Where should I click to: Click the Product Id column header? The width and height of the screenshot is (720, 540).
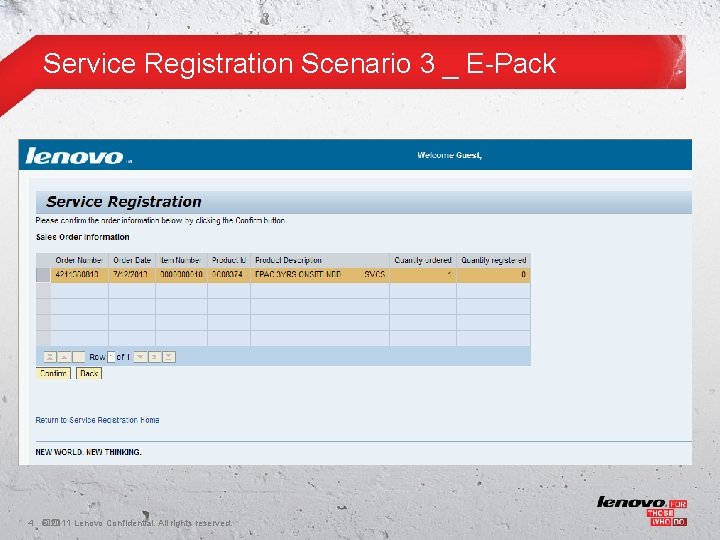click(229, 260)
